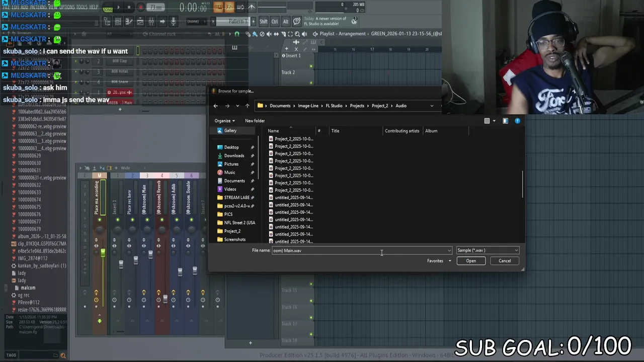This screenshot has width=644, height=362.
Task: Select the Draw pencil tool in the Playlist
Action: click(x=248, y=34)
